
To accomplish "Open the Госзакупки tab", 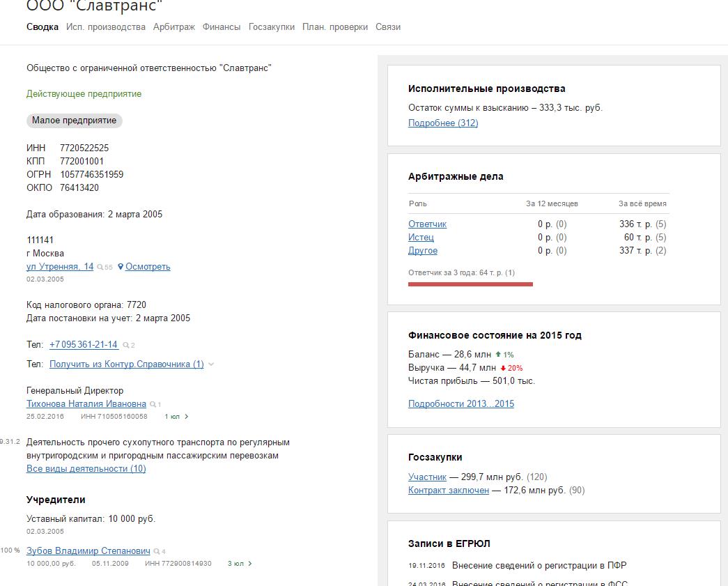I will tap(272, 27).
